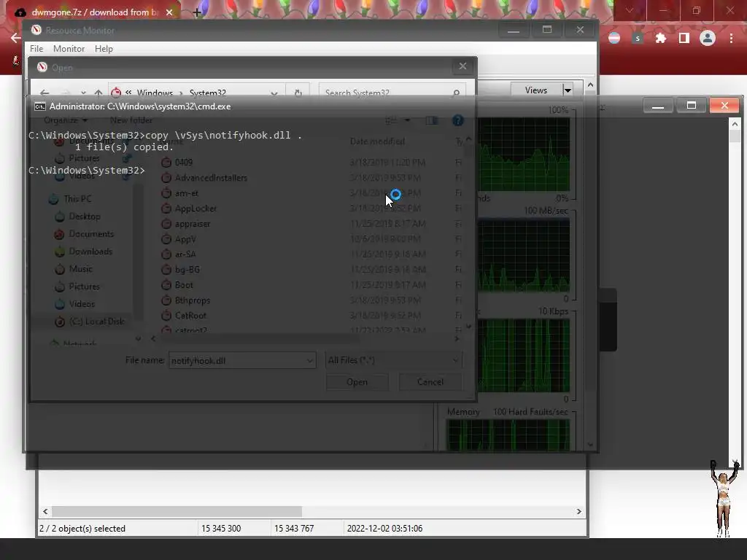Toggle the preview pane icon
This screenshot has width=747, height=560.
click(x=432, y=120)
